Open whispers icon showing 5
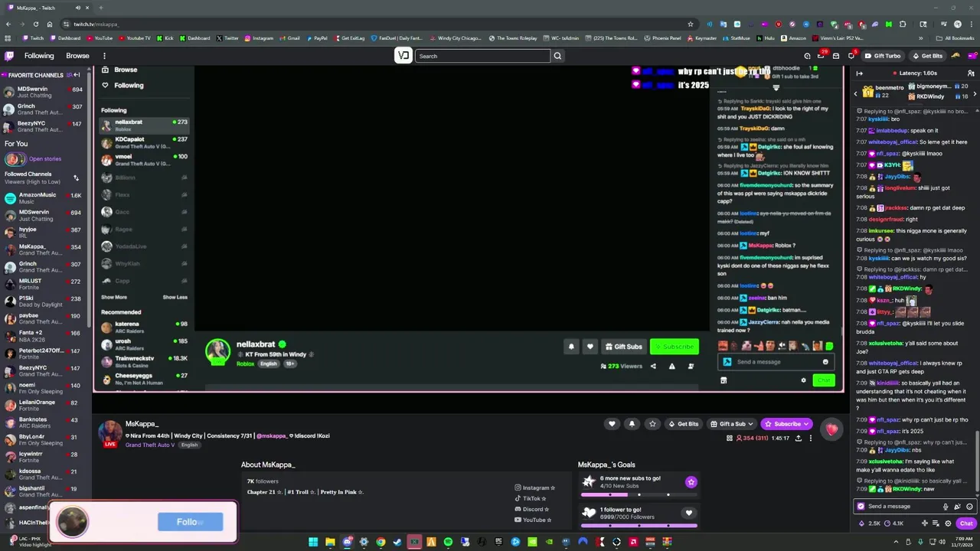The height and width of the screenshot is (551, 980). [x=851, y=55]
